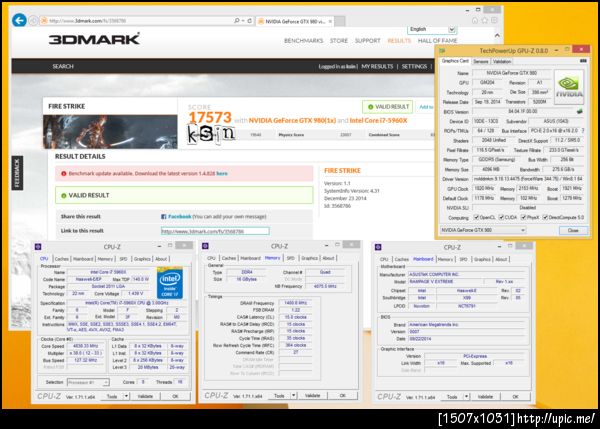
Task: Open the GPU-Z Validation tab
Action: pos(502,62)
